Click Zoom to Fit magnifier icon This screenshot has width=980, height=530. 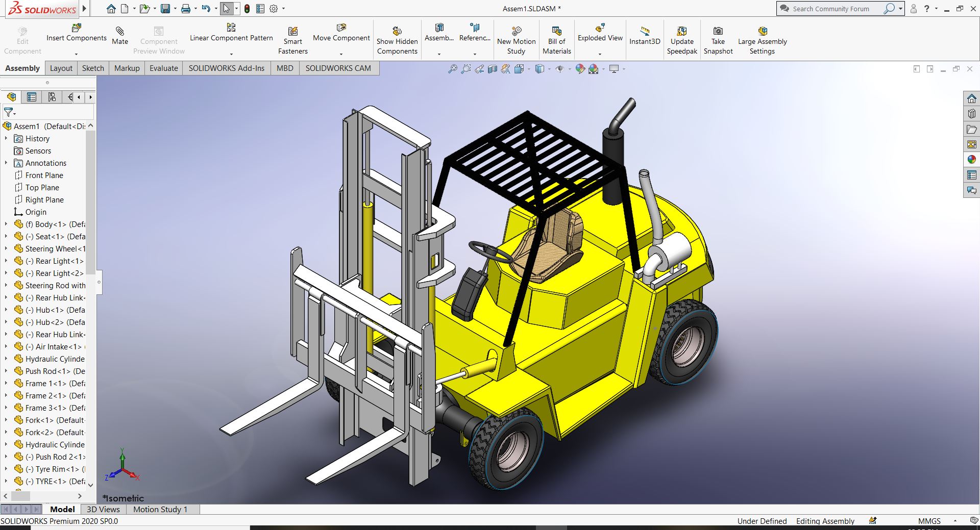452,69
